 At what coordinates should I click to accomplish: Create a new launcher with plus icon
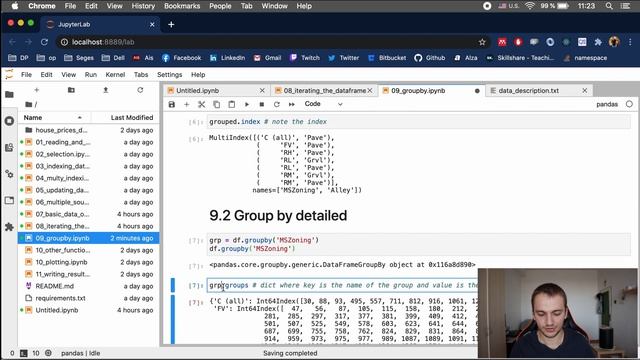coord(36,90)
